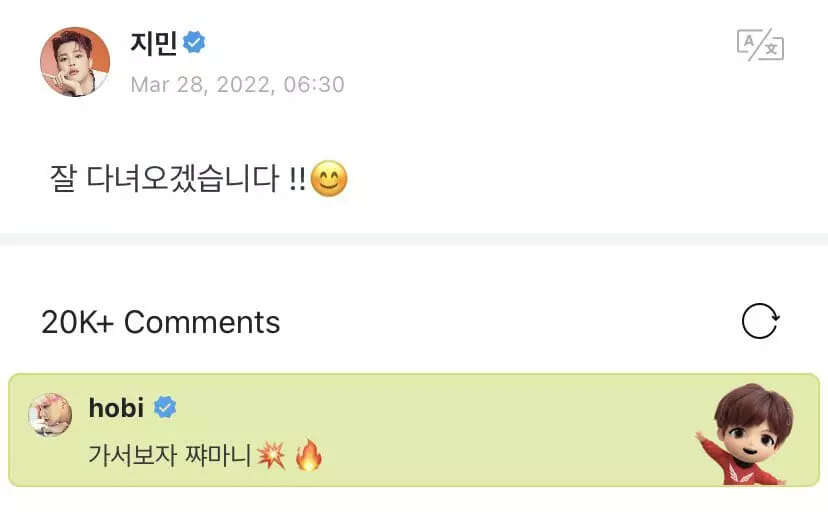Viewport: 828px width, 512px height.
Task: Click the fire emoji in comment
Action: (x=309, y=455)
